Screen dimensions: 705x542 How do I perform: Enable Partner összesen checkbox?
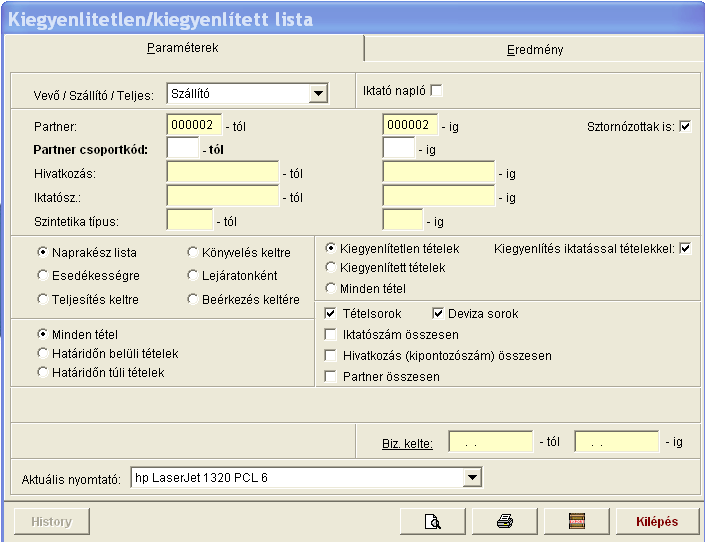330,376
